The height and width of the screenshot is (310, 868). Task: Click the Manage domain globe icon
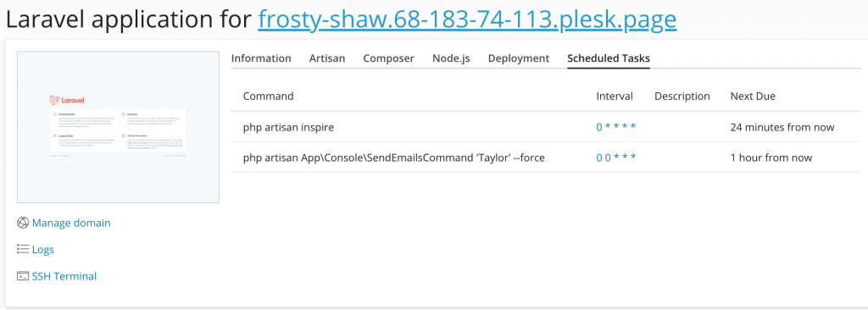tap(23, 223)
